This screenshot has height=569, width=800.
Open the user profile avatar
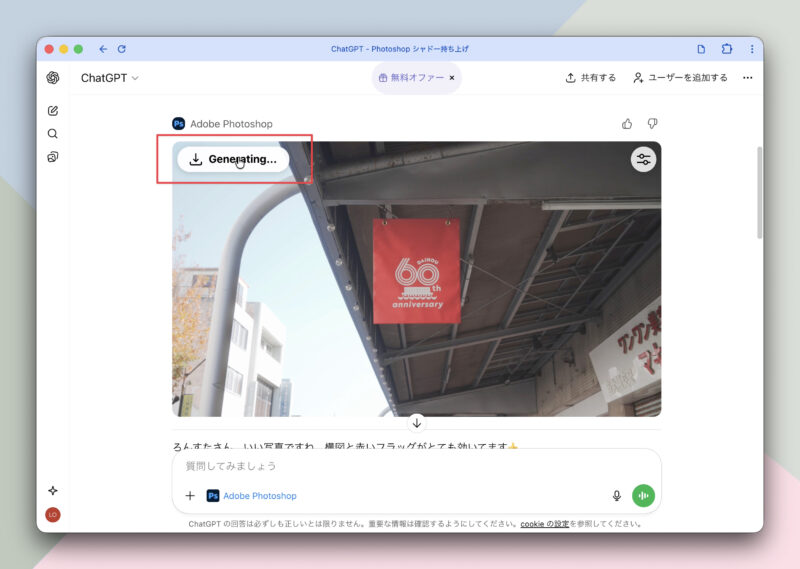click(53, 515)
